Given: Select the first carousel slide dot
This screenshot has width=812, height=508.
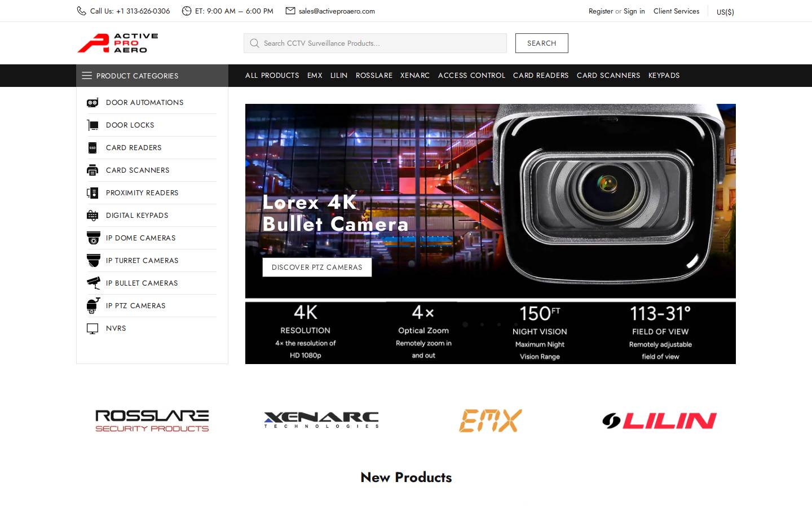Looking at the screenshot, I should (x=465, y=325).
